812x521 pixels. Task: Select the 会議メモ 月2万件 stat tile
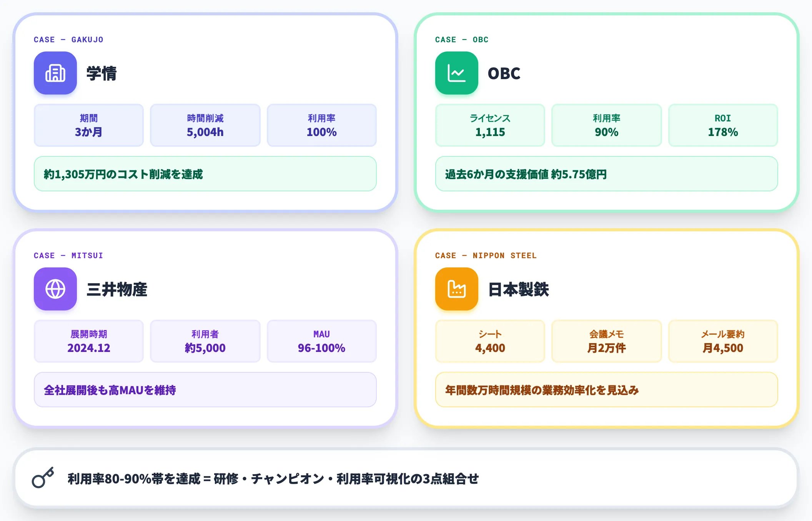[x=607, y=341]
